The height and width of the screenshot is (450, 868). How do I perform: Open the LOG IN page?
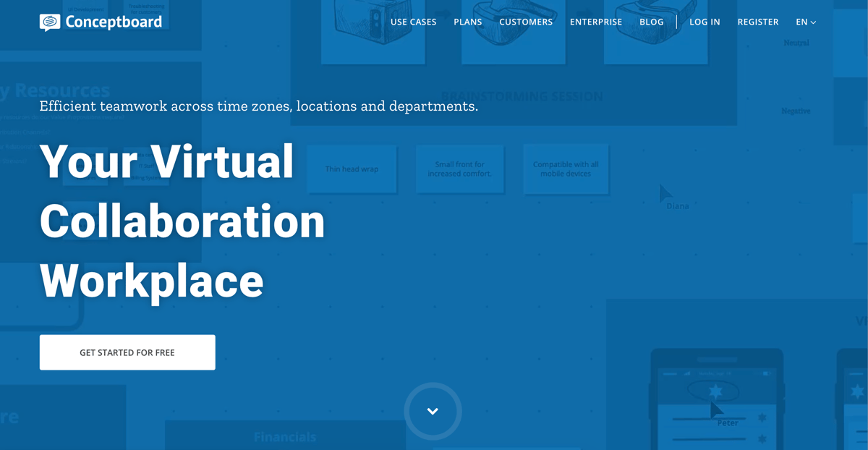[705, 22]
